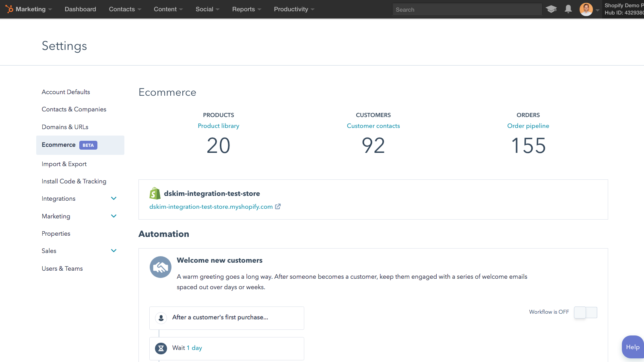Click the Shopify bag store icon
Screen dimensions: 644x362
155,193
